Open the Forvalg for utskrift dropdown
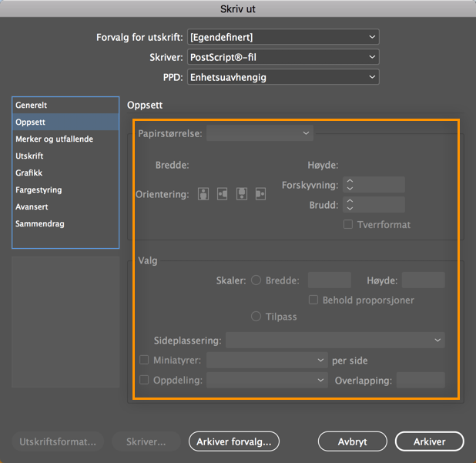 coord(283,37)
